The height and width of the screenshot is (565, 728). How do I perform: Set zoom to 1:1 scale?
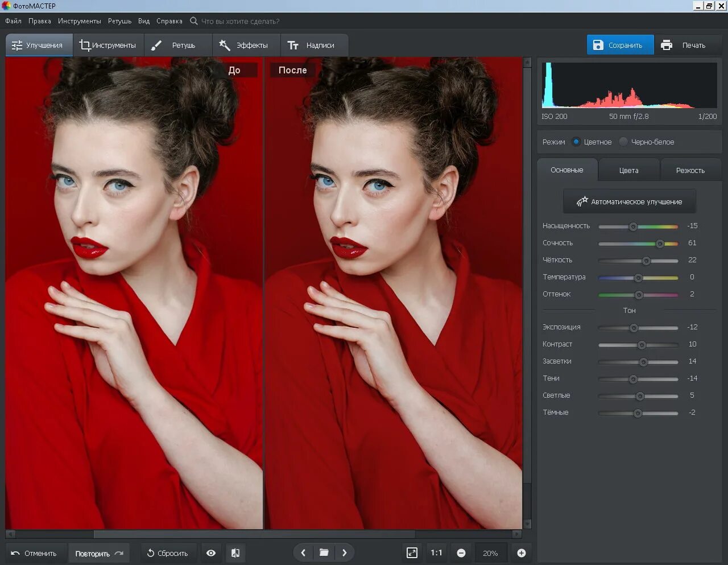point(436,553)
